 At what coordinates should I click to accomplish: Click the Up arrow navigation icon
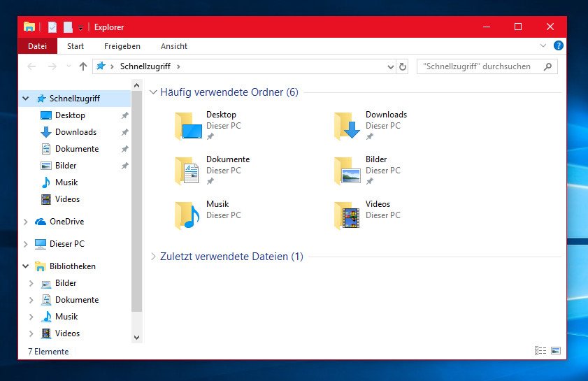(83, 66)
